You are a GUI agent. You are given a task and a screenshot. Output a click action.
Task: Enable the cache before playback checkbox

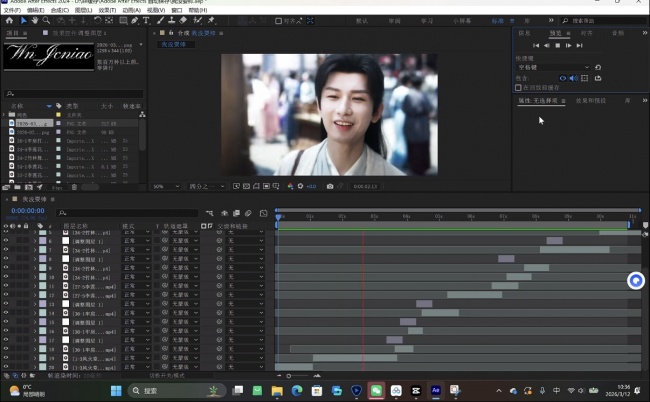[x=518, y=88]
